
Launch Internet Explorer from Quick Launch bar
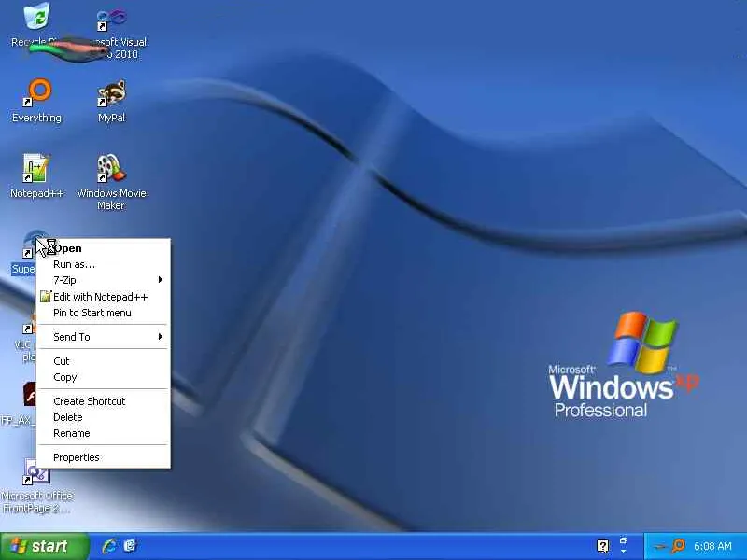[109, 546]
